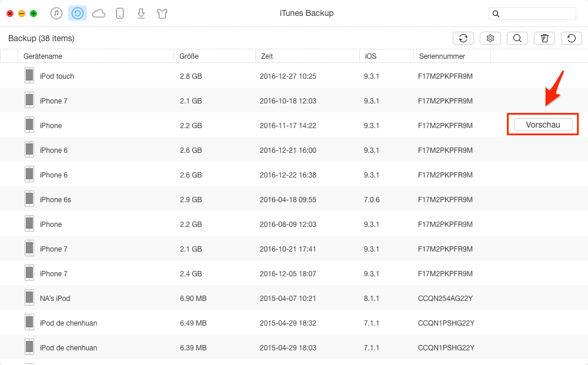Viewport: 588px width, 365px height.
Task: Open the device phone icon in toolbar
Action: coord(120,14)
